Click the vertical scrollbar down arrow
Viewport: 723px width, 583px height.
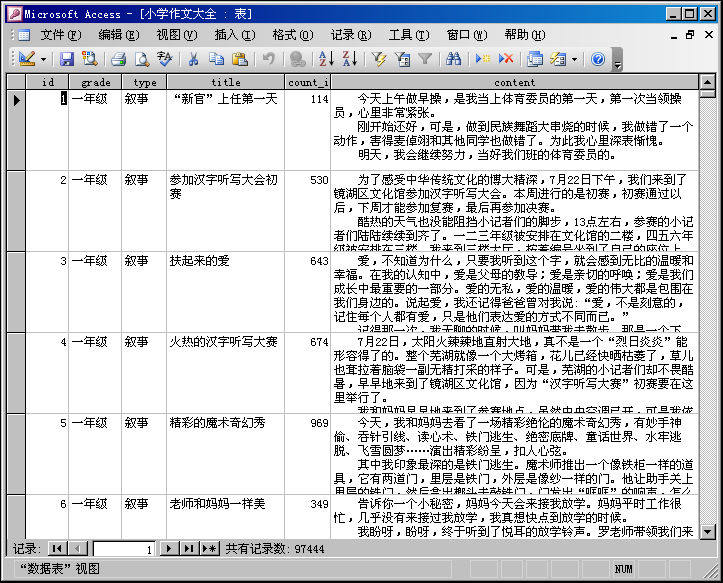[x=707, y=531]
